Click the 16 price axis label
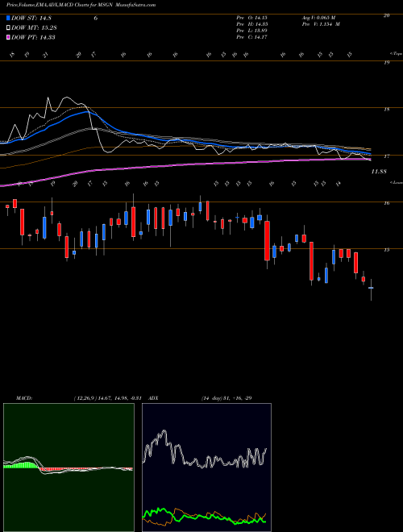Image resolution: width=403 pixels, height=532 pixels. [x=386, y=203]
